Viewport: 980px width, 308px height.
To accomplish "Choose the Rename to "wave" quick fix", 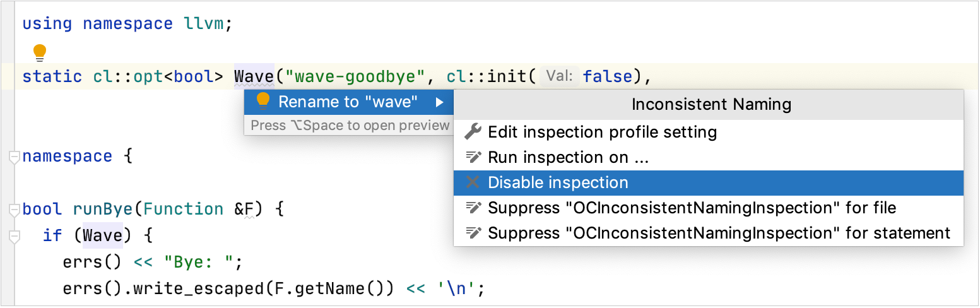I will (x=348, y=102).
